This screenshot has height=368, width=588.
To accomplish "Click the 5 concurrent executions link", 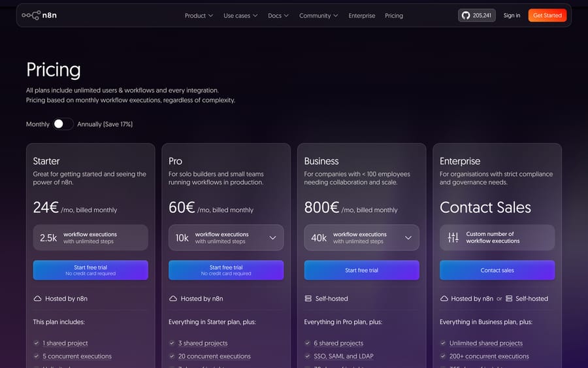I will tap(77, 356).
